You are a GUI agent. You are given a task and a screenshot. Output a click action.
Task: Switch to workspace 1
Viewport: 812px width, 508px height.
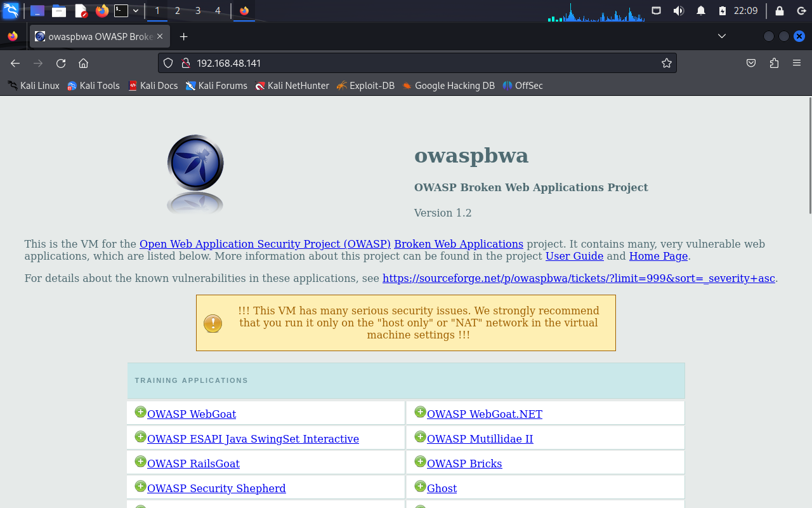pyautogui.click(x=157, y=11)
